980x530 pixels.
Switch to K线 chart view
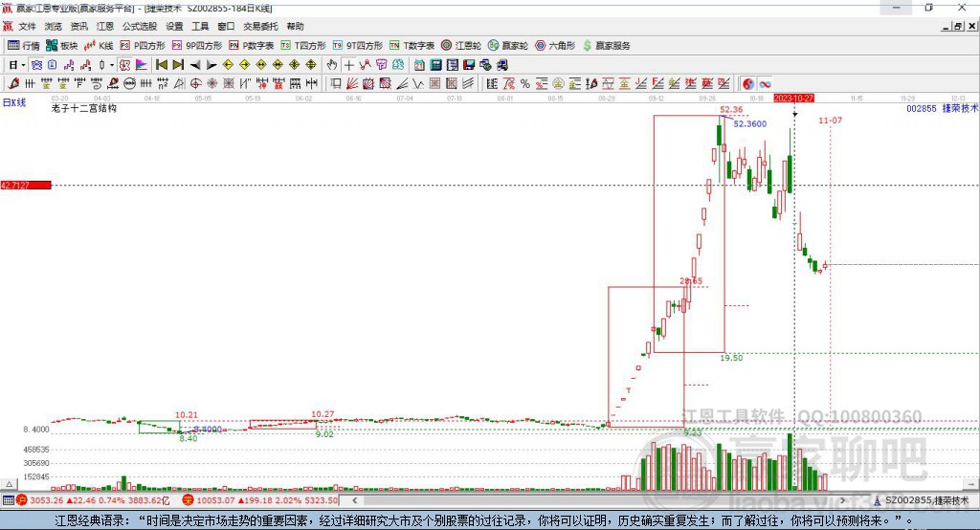point(99,46)
